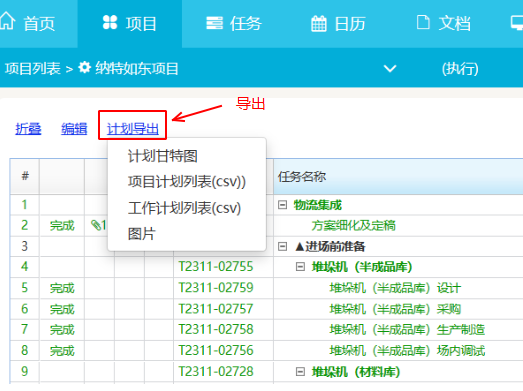Expand the project selector chevron
The image size is (523, 391).
click(x=390, y=69)
